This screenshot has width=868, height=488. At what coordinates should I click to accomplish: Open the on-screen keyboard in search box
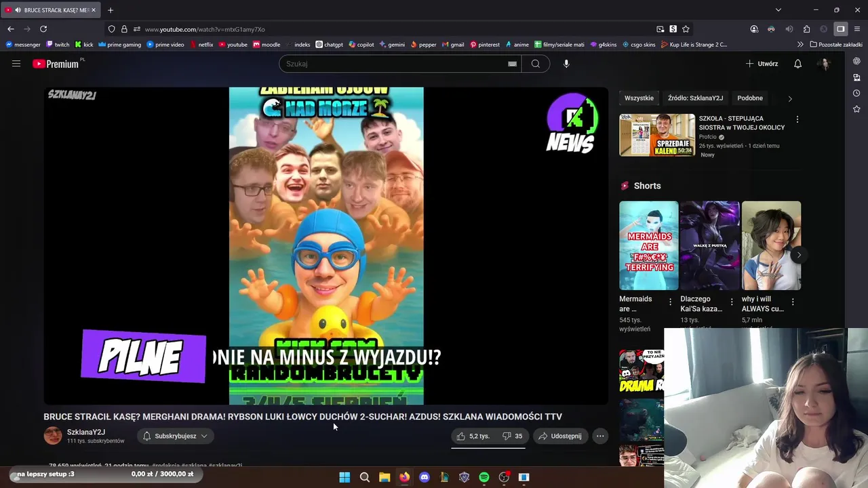(x=512, y=64)
